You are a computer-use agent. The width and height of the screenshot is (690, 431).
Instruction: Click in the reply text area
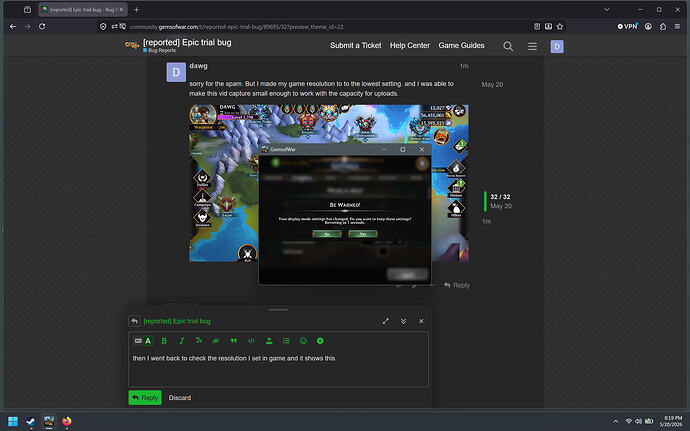(x=278, y=369)
